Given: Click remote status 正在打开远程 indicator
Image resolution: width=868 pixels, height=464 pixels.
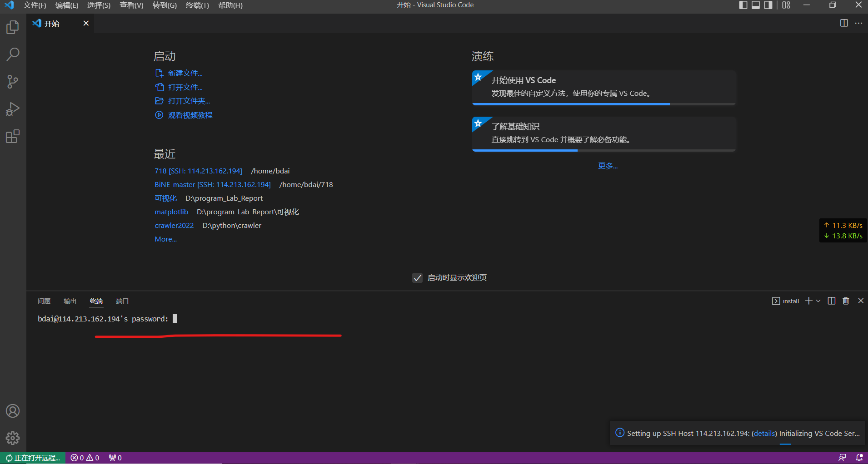Looking at the screenshot, I should tap(33, 458).
